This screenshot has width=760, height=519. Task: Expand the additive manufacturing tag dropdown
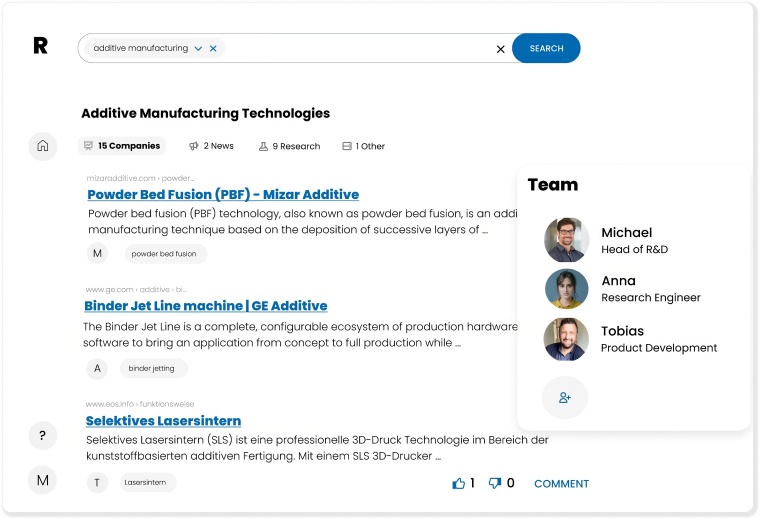198,48
